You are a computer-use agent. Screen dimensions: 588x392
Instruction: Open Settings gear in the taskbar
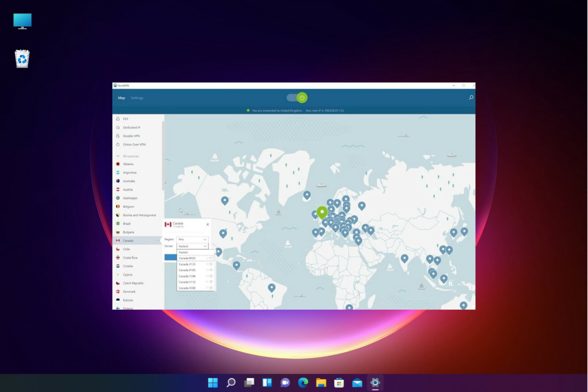point(375,383)
